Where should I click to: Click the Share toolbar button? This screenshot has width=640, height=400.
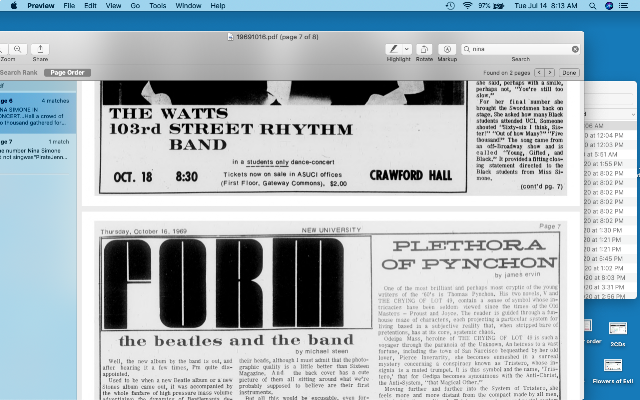pyautogui.click(x=40, y=49)
